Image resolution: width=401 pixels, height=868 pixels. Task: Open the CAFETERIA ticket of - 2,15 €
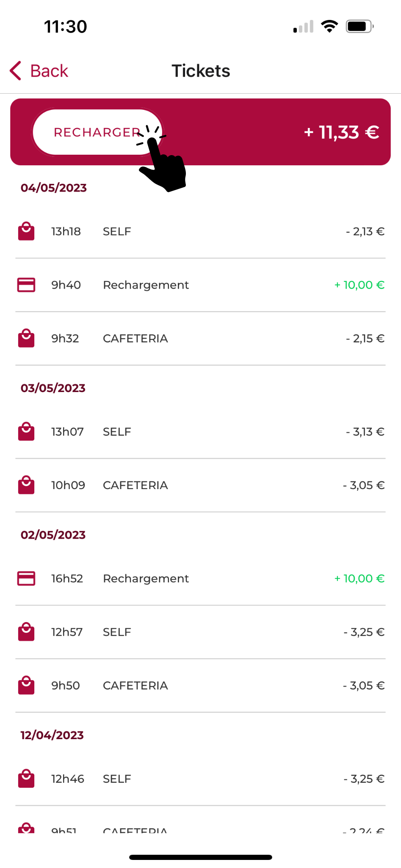coord(200,338)
